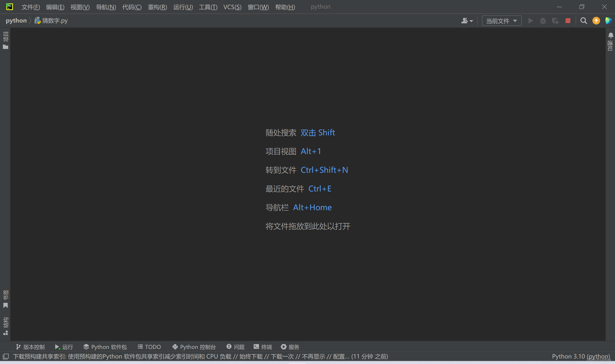Screen dimensions: 615x364
Task: Click tool window quick-access icon bottom-left
Action: (6, 356)
